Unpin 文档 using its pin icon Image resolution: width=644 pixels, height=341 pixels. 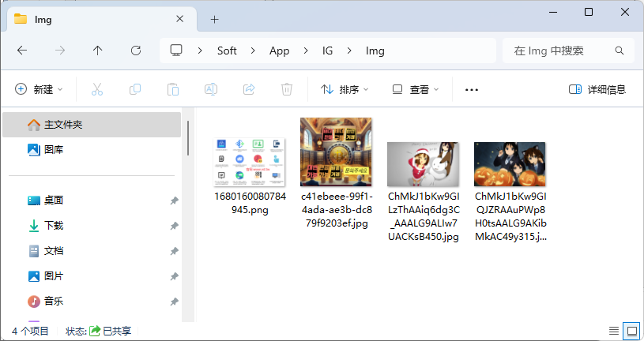point(174,251)
